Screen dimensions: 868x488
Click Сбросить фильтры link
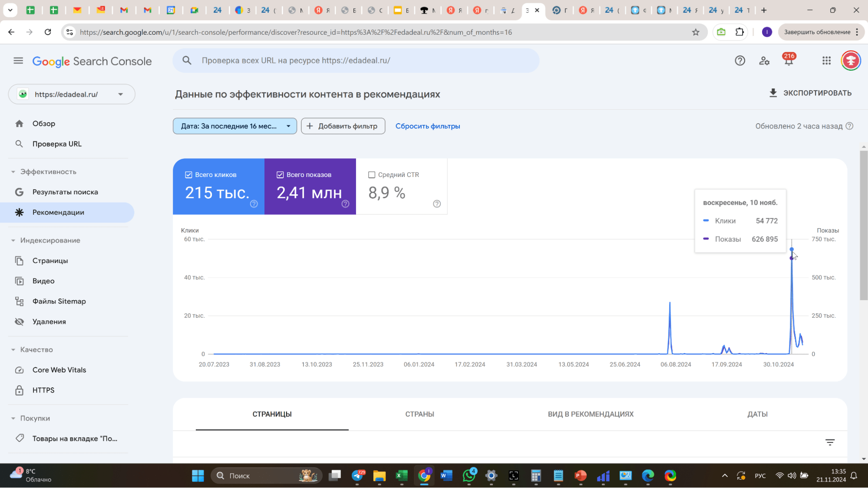point(427,126)
